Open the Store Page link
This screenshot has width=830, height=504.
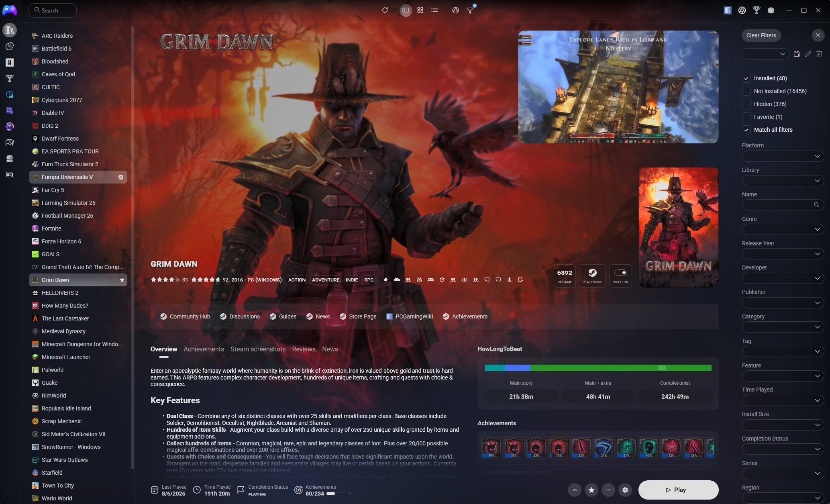point(358,316)
